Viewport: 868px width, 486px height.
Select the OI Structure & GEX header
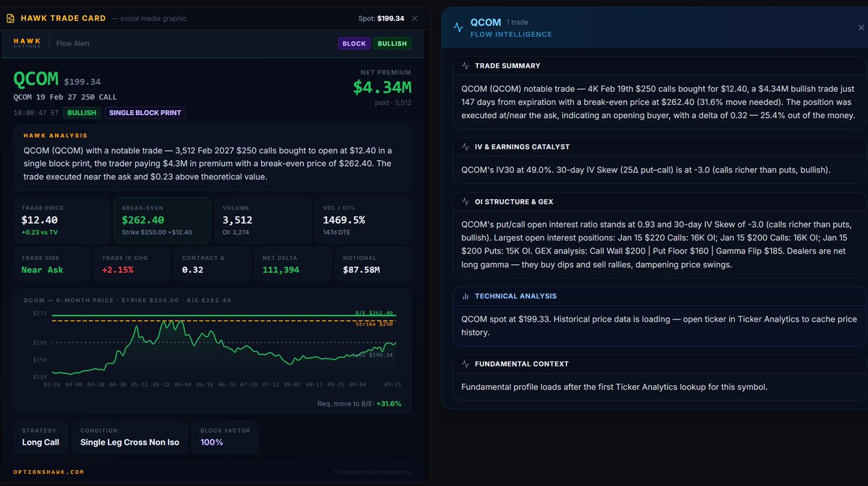514,201
